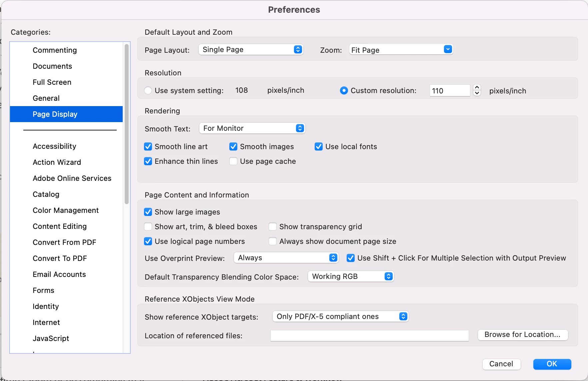Open the Smooth Text dropdown
Viewport: 588px width, 381px height.
point(252,128)
